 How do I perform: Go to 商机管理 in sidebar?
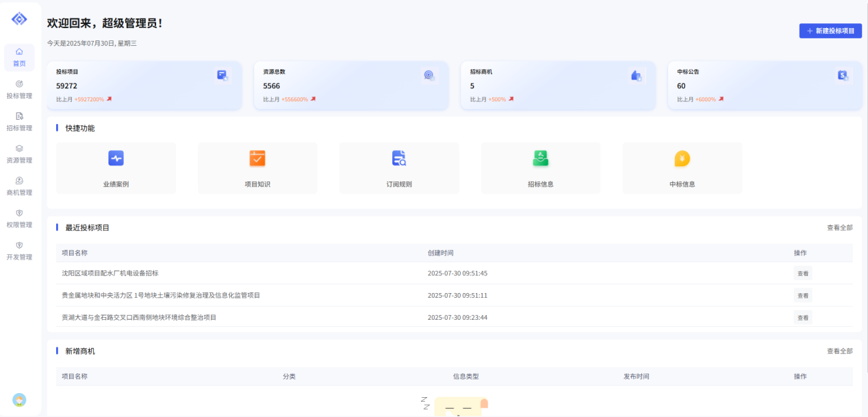19,186
